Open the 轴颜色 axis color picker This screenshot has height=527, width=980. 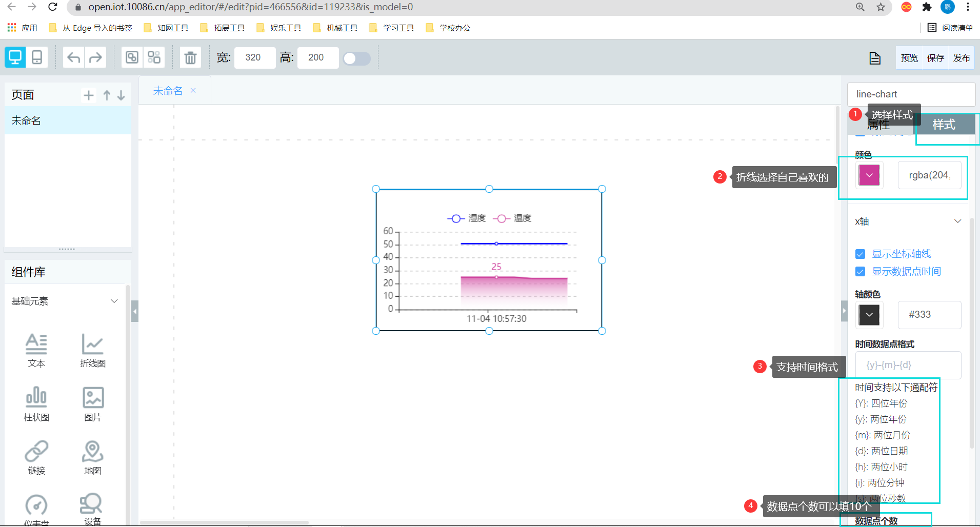pos(869,315)
